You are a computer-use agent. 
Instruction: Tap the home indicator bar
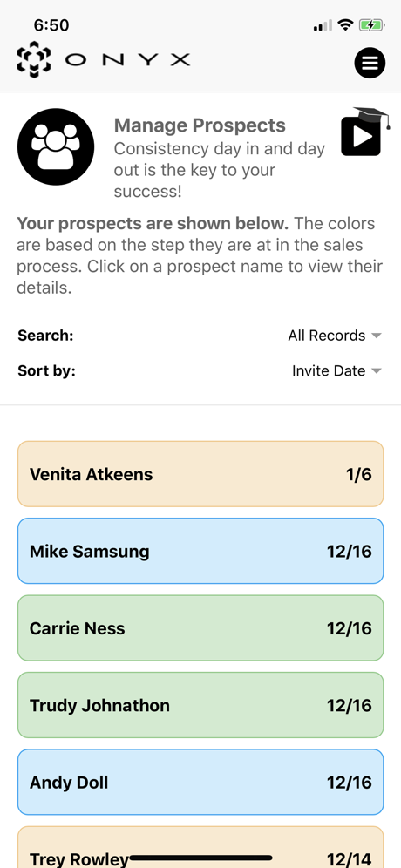click(200, 858)
